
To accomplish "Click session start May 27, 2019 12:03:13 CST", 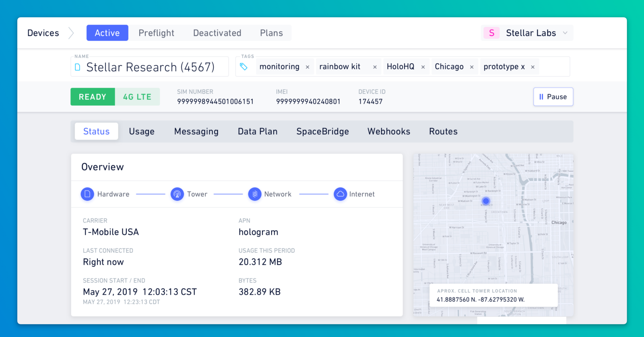I will (140, 292).
